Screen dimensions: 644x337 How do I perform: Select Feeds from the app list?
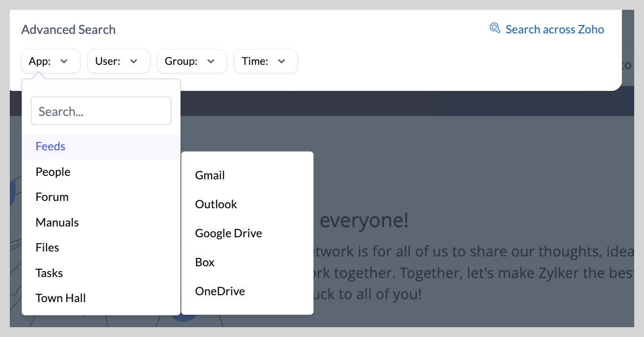point(51,146)
